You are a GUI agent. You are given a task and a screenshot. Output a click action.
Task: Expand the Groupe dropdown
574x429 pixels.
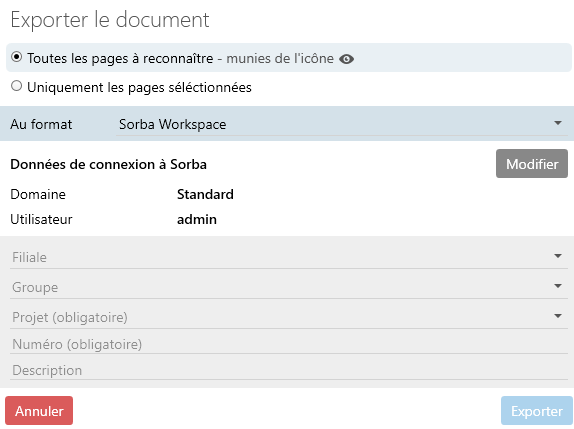(289, 287)
